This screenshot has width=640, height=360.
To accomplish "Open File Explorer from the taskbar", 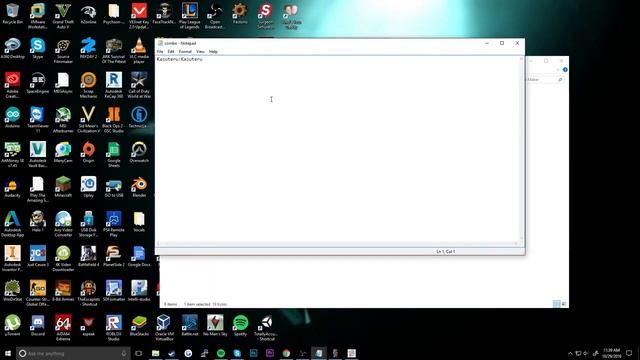I will [156, 353].
